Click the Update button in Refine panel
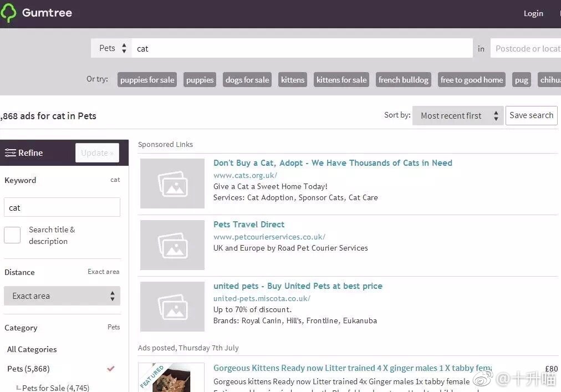The image size is (561, 392). point(97,153)
